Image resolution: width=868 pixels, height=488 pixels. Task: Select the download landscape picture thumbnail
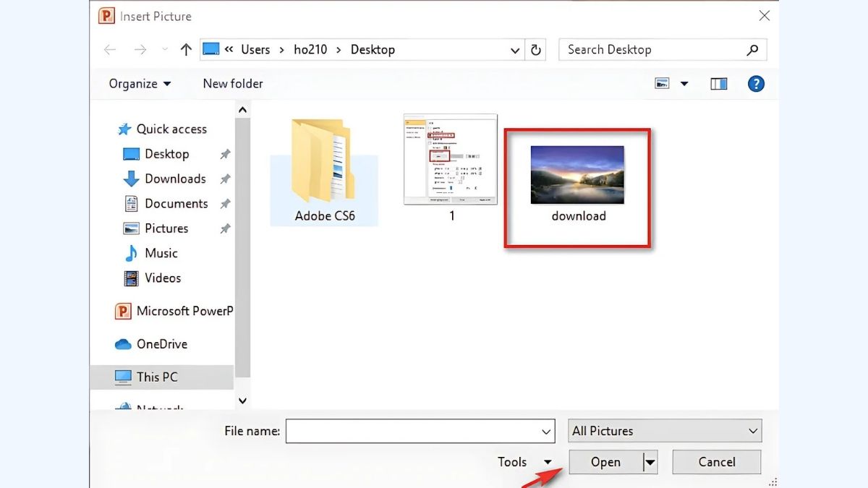[x=577, y=175]
